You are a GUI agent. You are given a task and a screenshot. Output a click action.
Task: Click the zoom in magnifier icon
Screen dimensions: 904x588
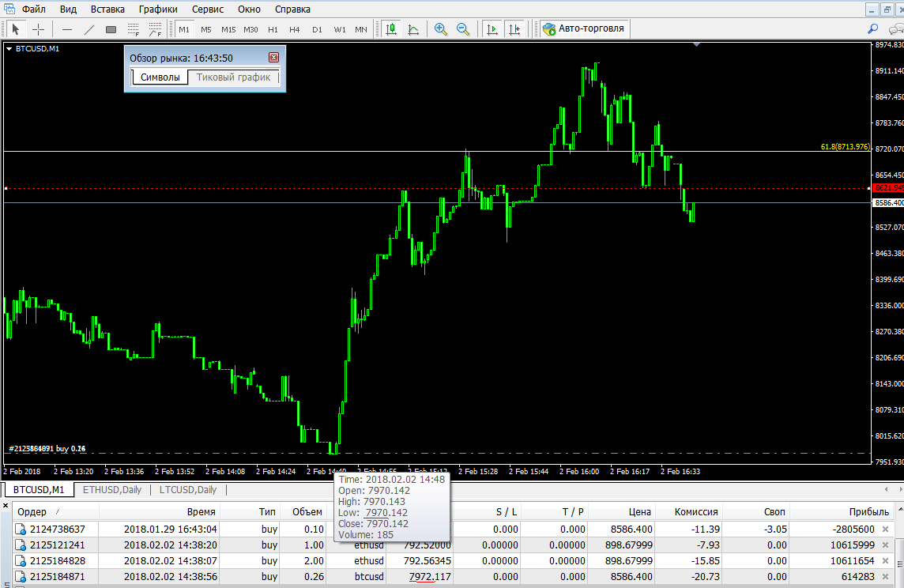[x=441, y=28]
